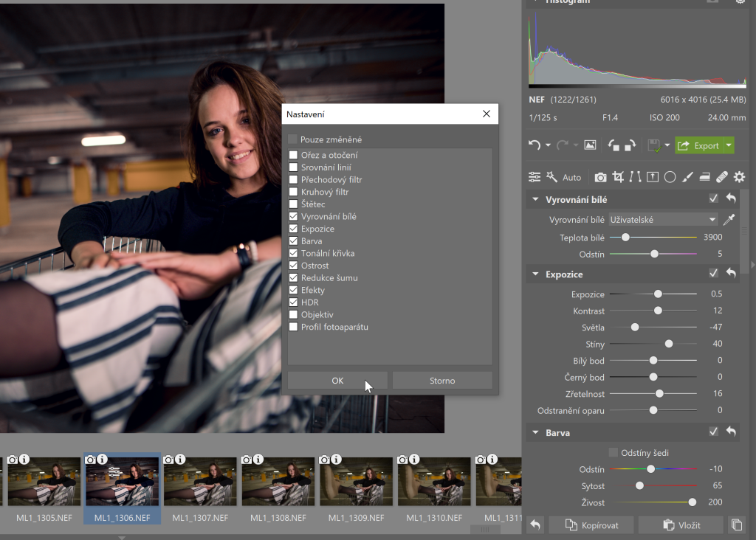756x540 pixels.
Task: Adjust the Kontrast slider handle
Action: (658, 311)
